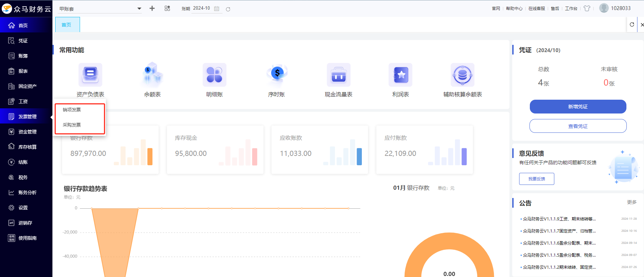Open 库存核算 sidebar menu
Viewport: 644px width, 277px height.
pos(26,147)
